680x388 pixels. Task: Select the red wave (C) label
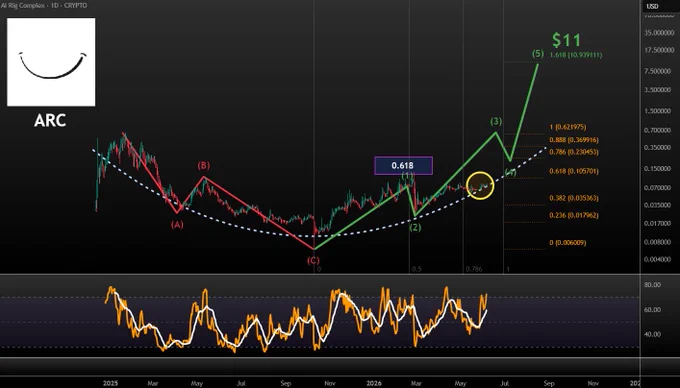(313, 261)
